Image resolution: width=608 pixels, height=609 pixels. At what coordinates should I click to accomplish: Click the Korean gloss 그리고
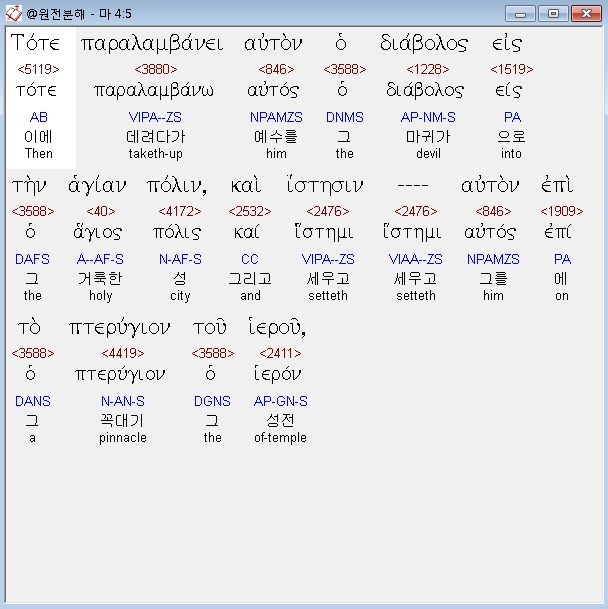(x=250, y=278)
